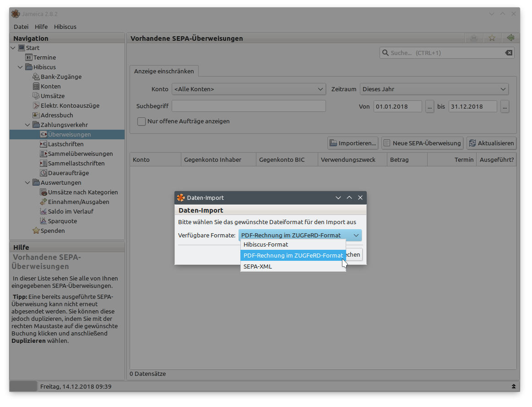532x407 pixels.
Task: Click the Suche... search box
Action: pyautogui.click(x=447, y=53)
